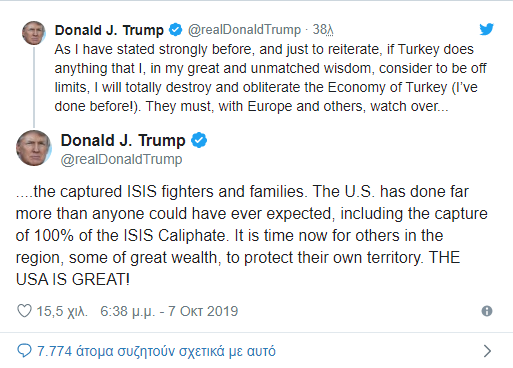Click @realDonaldTrump handle under main name
This screenshot has width=513, height=368.
[121, 159]
